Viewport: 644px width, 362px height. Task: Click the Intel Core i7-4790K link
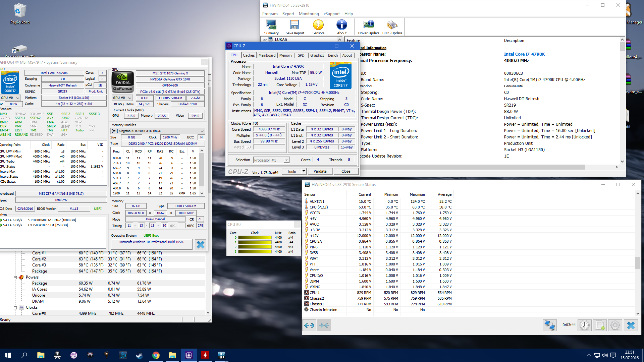[524, 54]
